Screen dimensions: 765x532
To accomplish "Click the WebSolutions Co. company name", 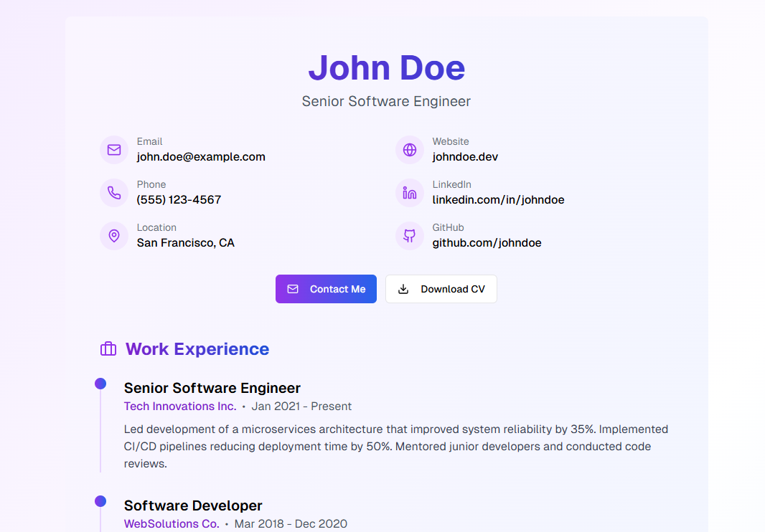I will (172, 524).
